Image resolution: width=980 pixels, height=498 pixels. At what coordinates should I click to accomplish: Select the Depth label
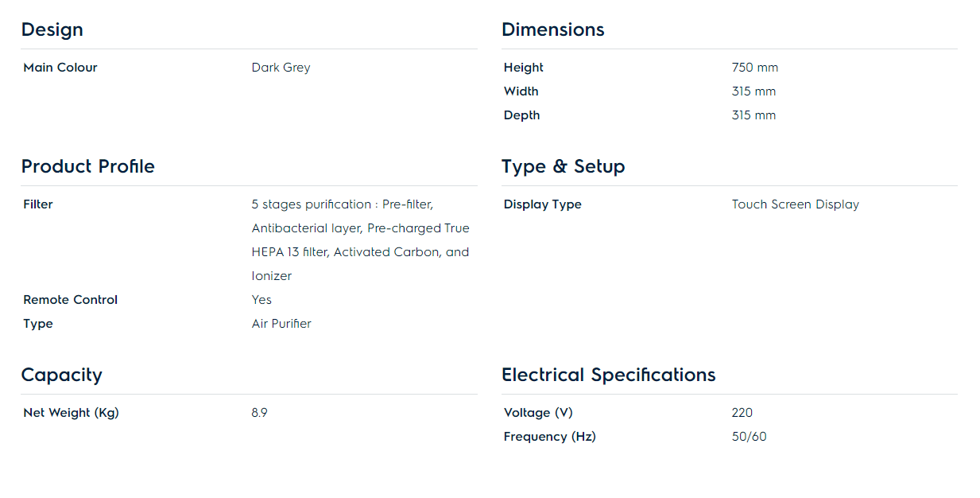click(x=521, y=115)
